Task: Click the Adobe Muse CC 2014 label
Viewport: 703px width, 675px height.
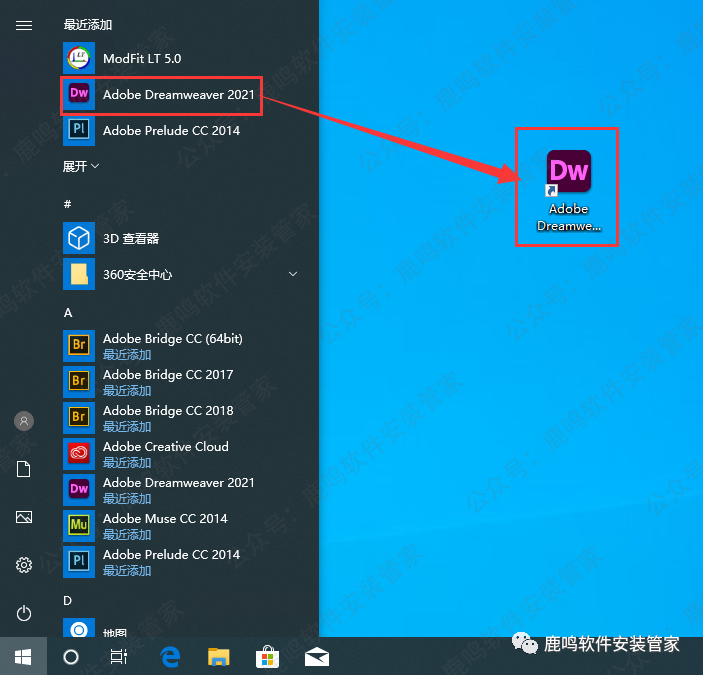Action: [165, 519]
